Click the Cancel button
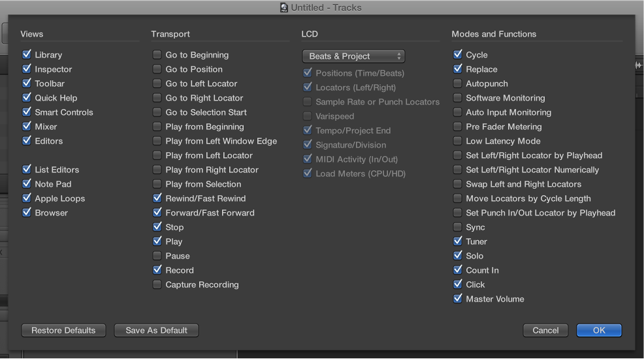 [545, 330]
